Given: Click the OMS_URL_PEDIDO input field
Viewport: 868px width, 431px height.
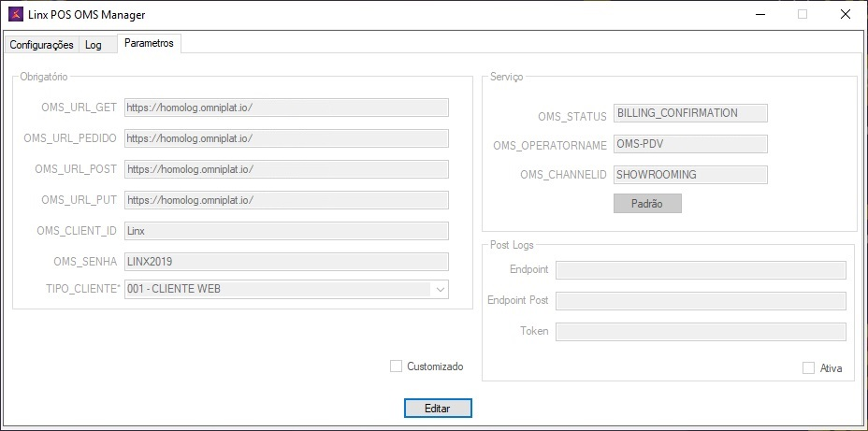Looking at the screenshot, I should (x=286, y=138).
